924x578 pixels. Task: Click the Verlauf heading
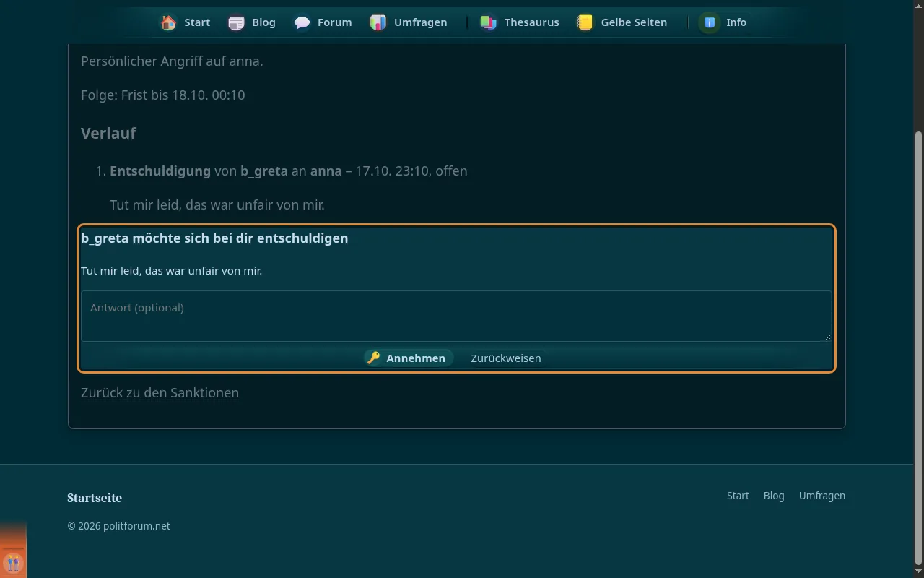pyautogui.click(x=108, y=133)
